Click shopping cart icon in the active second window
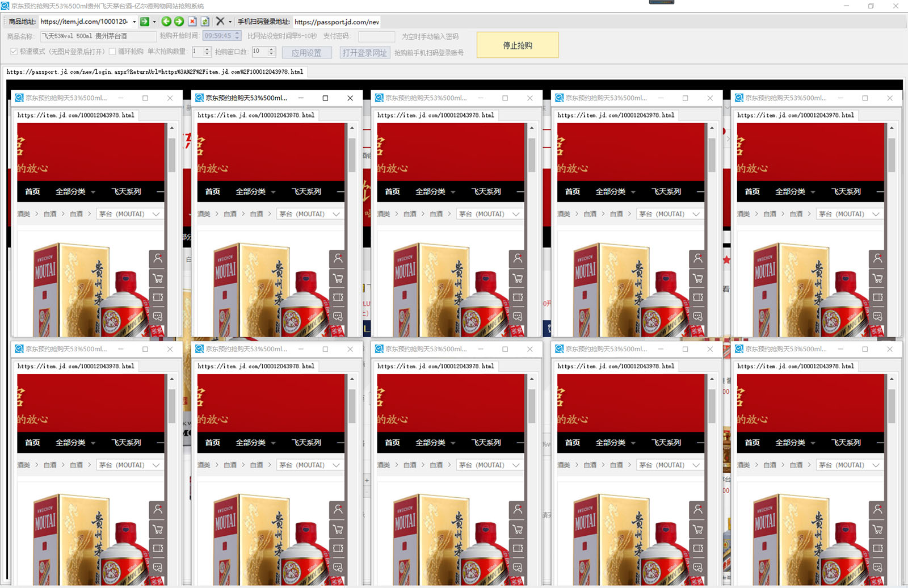This screenshot has width=908, height=588. click(338, 278)
